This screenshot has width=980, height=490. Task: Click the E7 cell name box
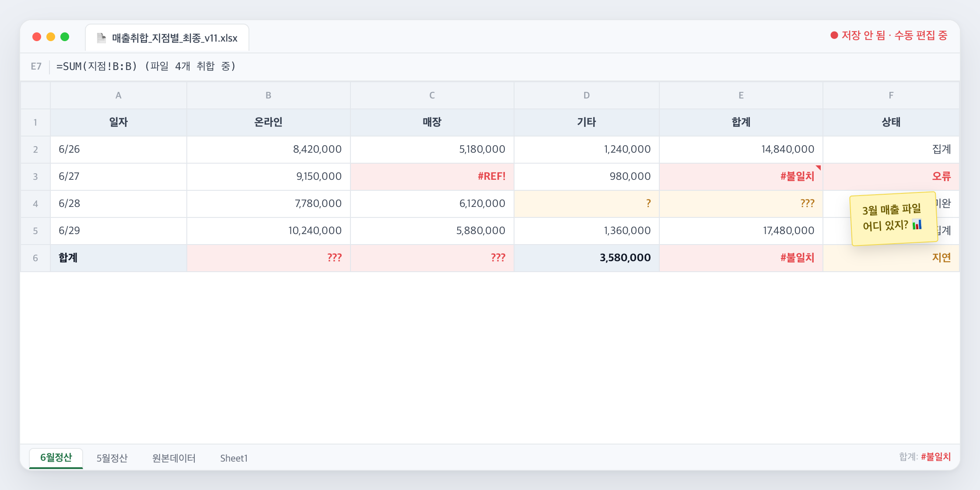coord(36,66)
